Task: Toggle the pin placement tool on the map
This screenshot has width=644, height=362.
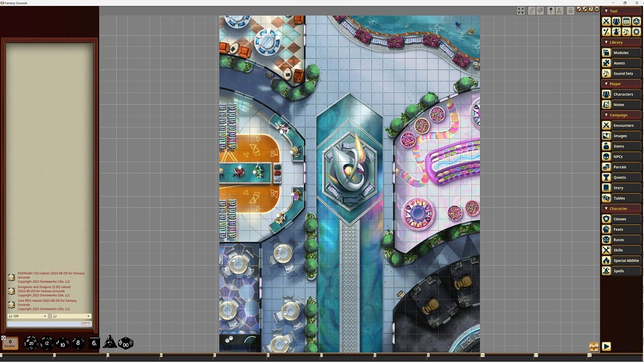Action: point(550,10)
